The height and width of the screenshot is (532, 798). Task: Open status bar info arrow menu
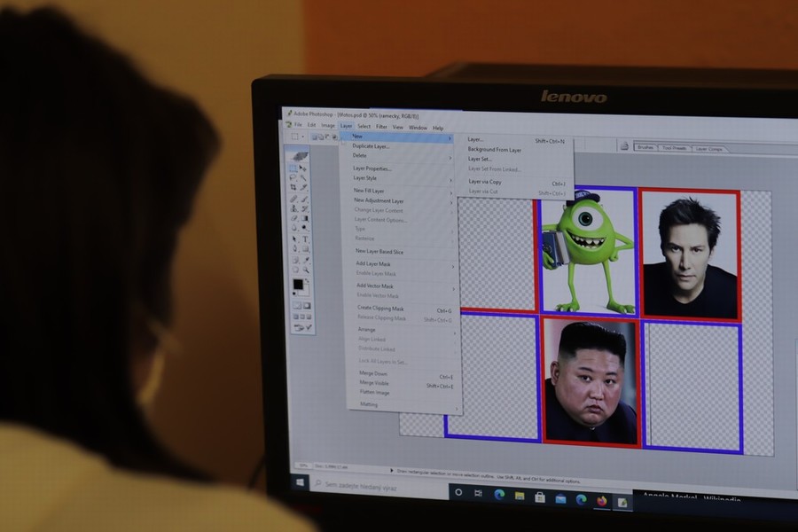pyautogui.click(x=391, y=471)
